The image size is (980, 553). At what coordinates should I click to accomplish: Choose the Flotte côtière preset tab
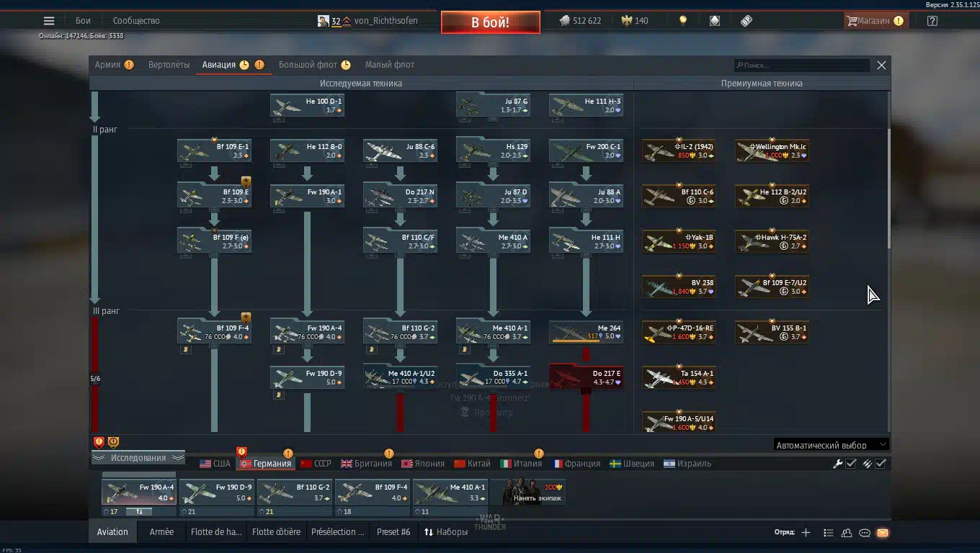(277, 532)
